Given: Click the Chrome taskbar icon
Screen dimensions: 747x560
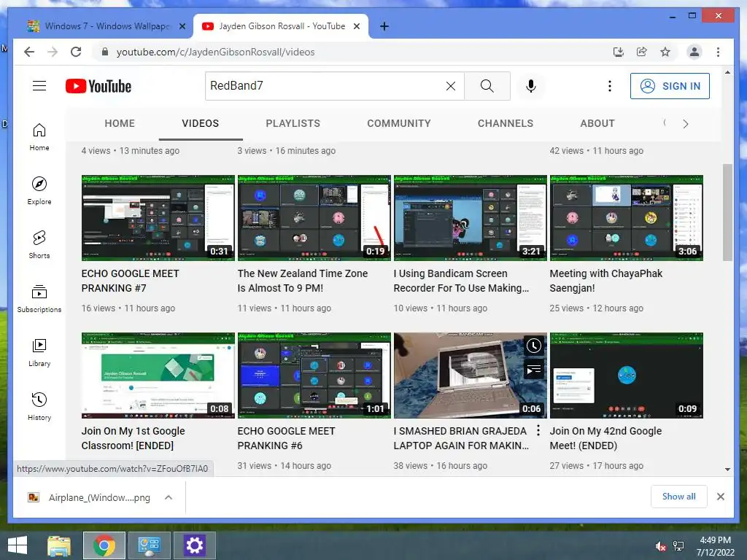Looking at the screenshot, I should click(x=104, y=545).
